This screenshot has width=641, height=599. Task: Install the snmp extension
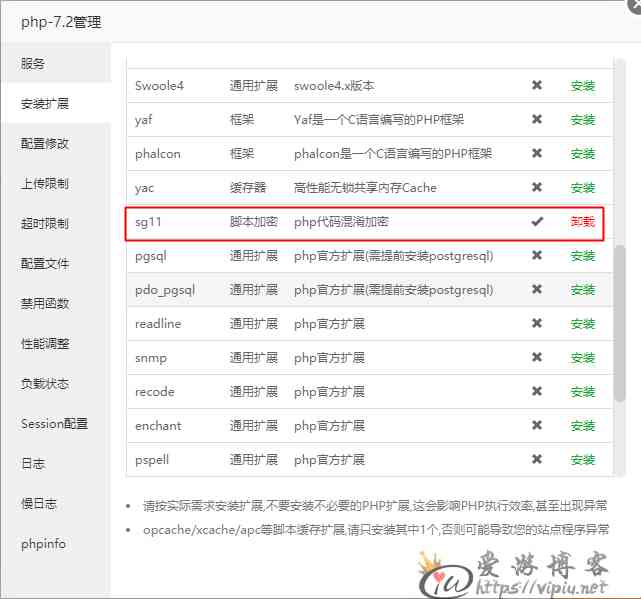[583, 358]
